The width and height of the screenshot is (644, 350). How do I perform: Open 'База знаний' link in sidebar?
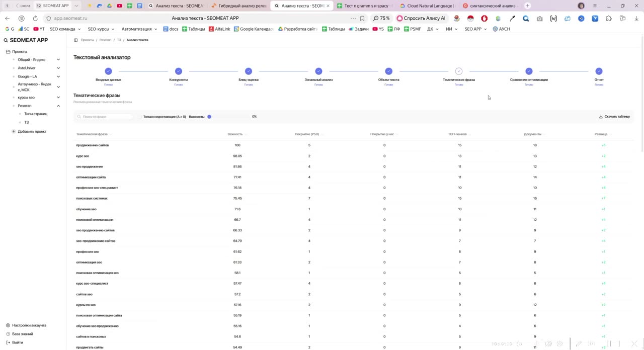pyautogui.click(x=19, y=334)
